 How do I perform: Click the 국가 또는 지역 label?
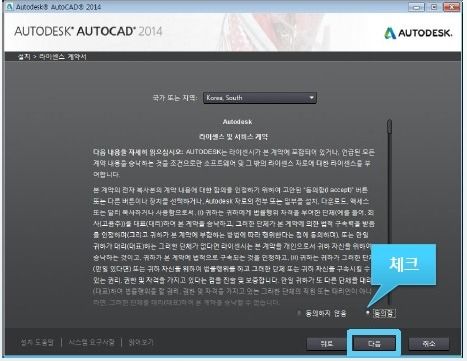point(175,98)
